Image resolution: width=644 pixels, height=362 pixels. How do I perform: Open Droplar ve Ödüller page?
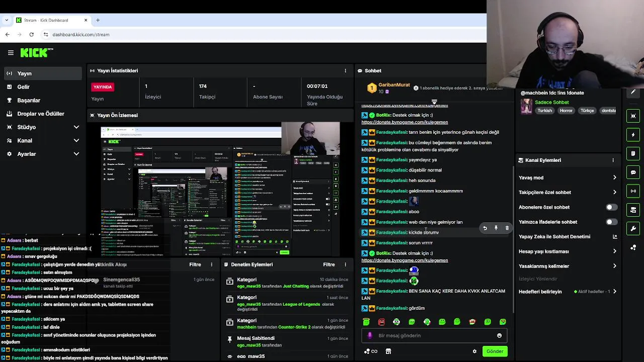pyautogui.click(x=42, y=114)
